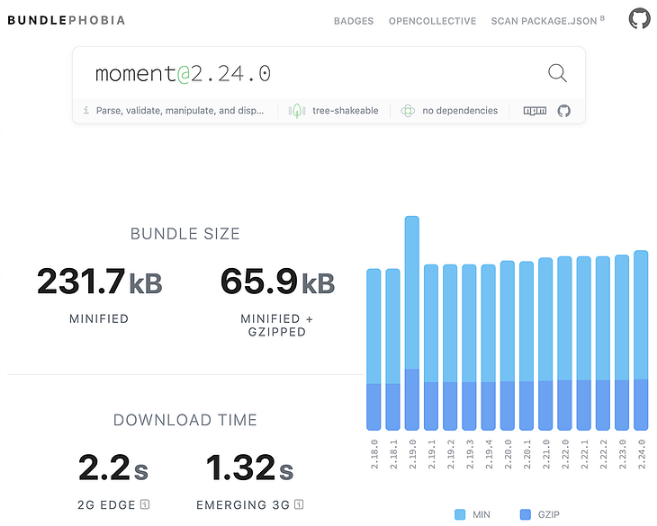Select the 2.21.0 version bar
Screen dimensions: 657x526
(x=546, y=344)
